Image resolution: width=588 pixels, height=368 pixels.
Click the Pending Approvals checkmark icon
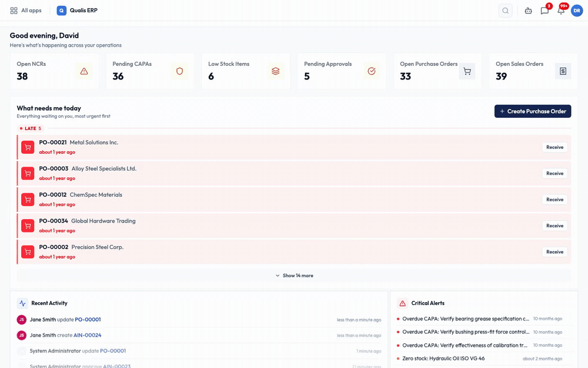pyautogui.click(x=372, y=71)
